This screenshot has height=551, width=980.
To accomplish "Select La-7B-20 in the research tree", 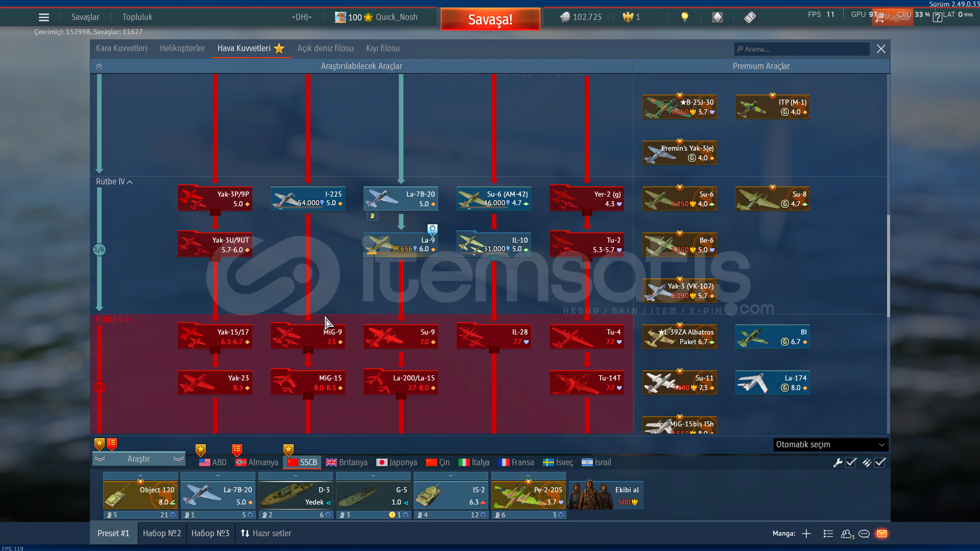I will pos(401,199).
